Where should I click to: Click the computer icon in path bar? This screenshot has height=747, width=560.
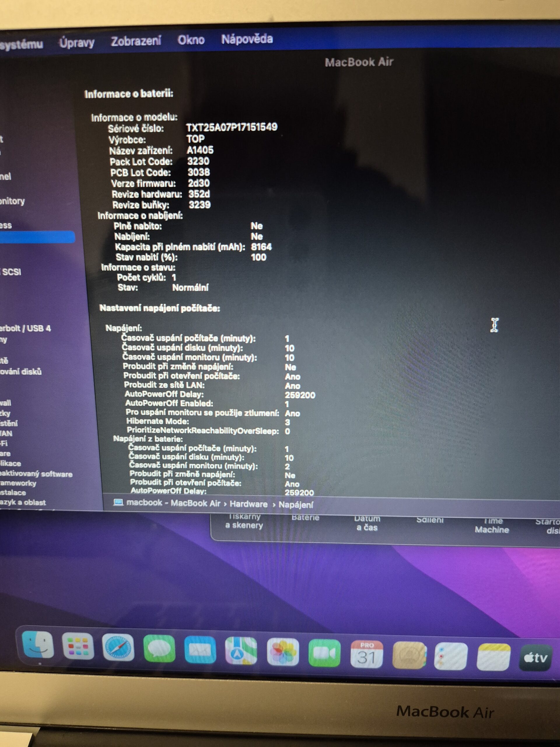coord(118,502)
